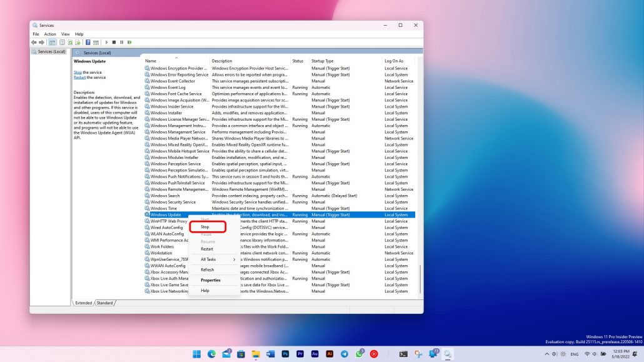Choose Properties in the context menu
Viewport: 644px width, 362px height.
[214, 280]
